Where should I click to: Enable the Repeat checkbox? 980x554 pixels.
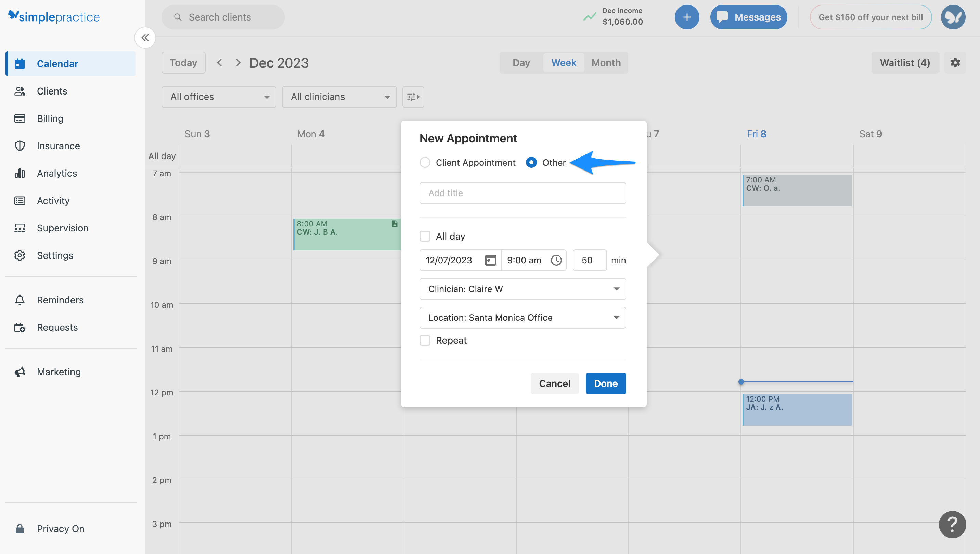(425, 340)
